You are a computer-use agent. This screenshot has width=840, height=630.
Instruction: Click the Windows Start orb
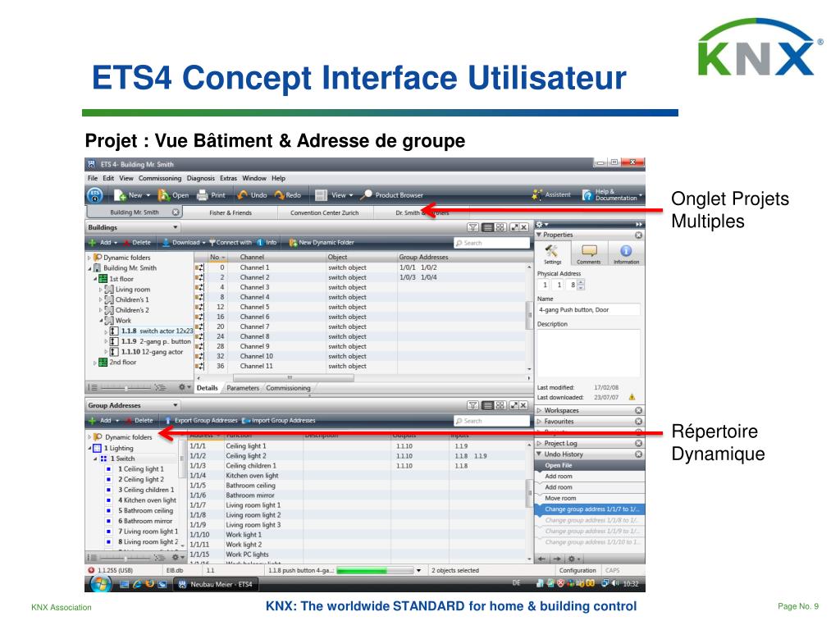[101, 583]
